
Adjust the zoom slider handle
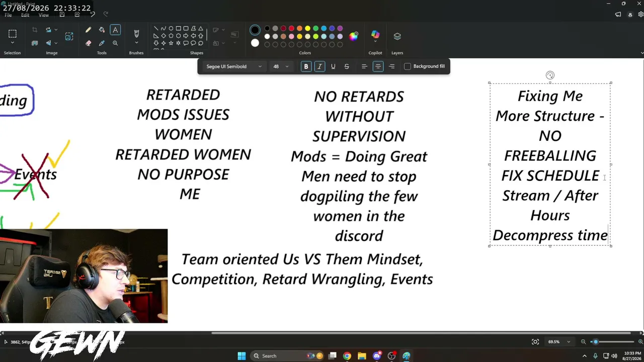tap(596, 342)
